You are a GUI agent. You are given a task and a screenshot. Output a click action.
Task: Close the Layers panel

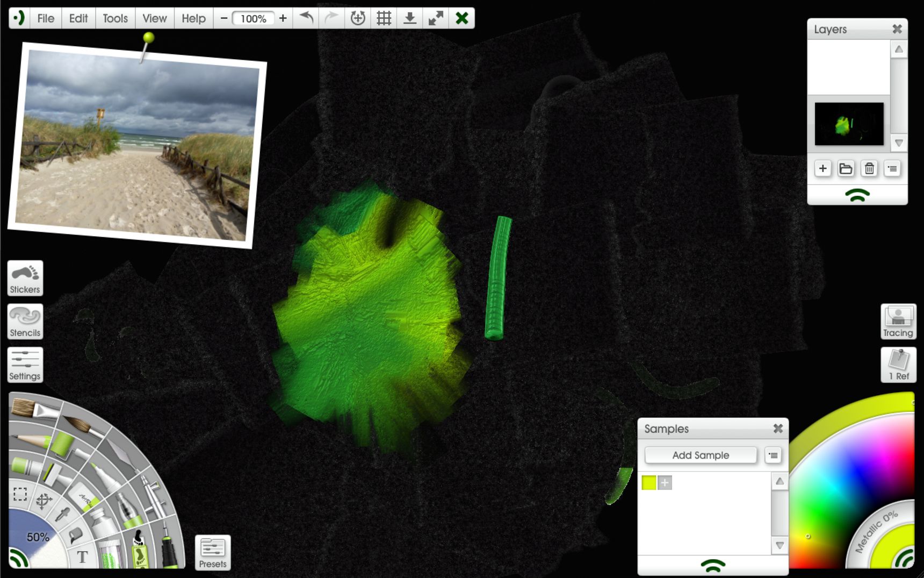pos(897,29)
